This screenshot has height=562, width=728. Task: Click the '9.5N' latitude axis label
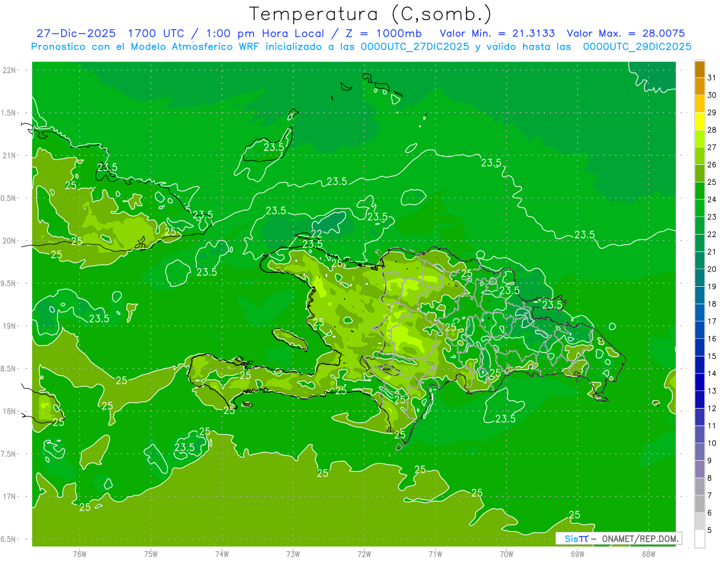pyautogui.click(x=8, y=283)
